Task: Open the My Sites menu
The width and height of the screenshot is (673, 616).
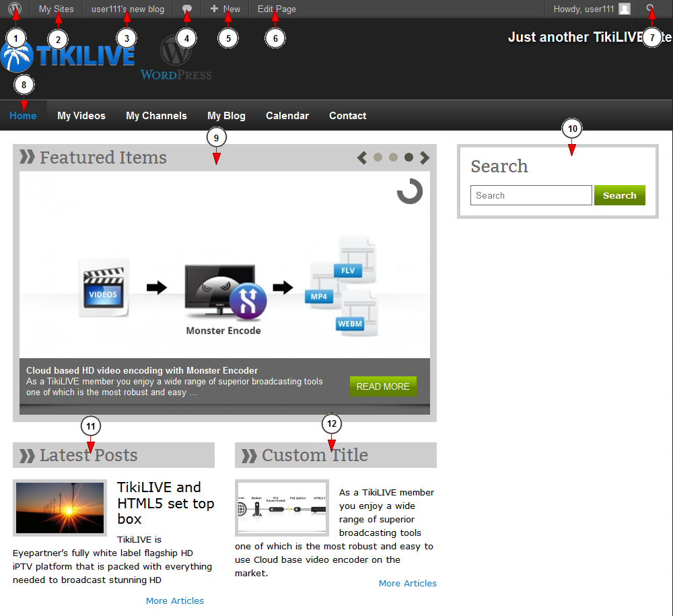Action: [x=57, y=9]
